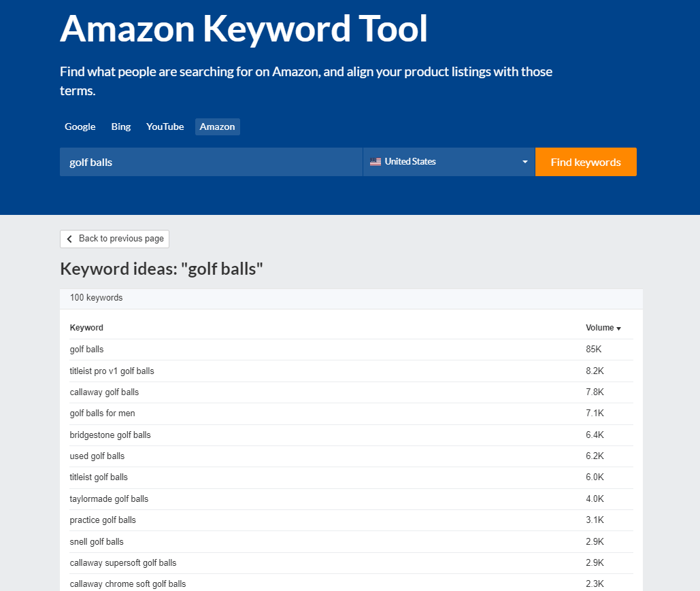The width and height of the screenshot is (700, 591).
Task: Go back using Back to previous page
Action: [115, 239]
